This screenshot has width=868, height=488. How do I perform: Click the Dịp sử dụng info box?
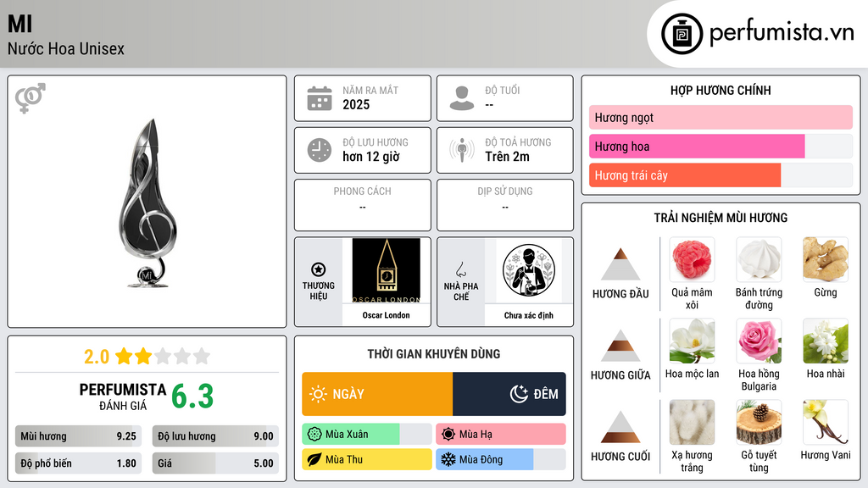click(x=505, y=205)
